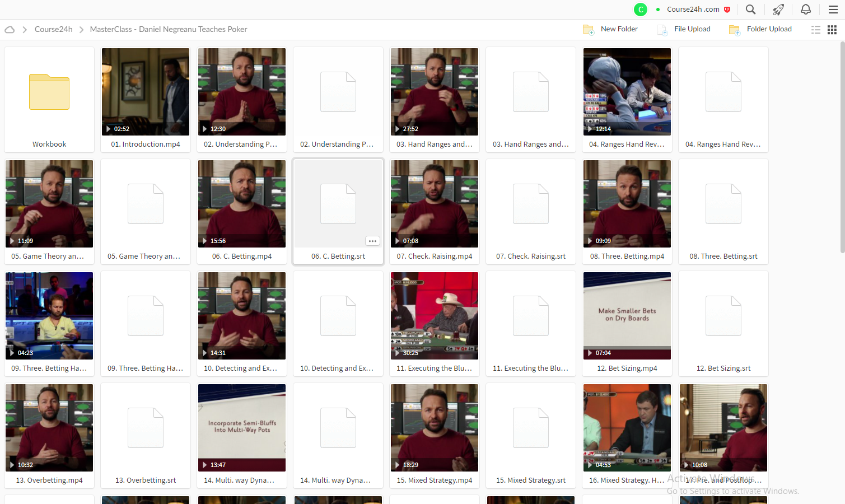Open options menu on 06. C. Betting.srt
845x504 pixels.
372,241
